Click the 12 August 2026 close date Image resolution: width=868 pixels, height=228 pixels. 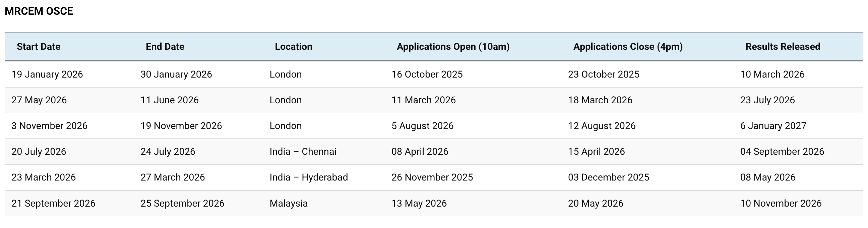tap(602, 126)
